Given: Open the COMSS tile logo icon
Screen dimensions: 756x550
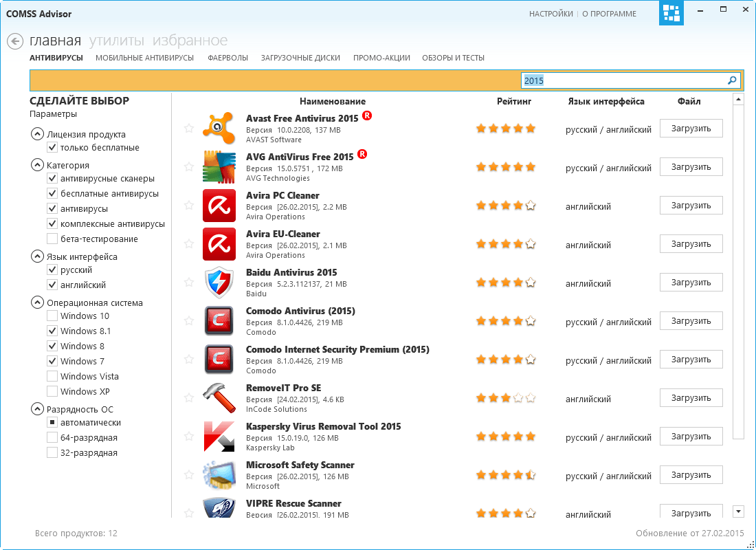Looking at the screenshot, I should click(671, 13).
